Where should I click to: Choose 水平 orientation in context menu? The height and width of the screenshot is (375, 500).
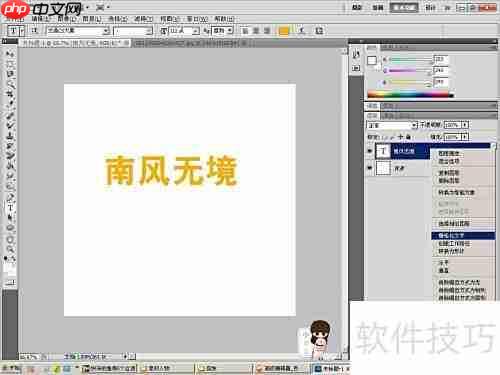[443, 263]
